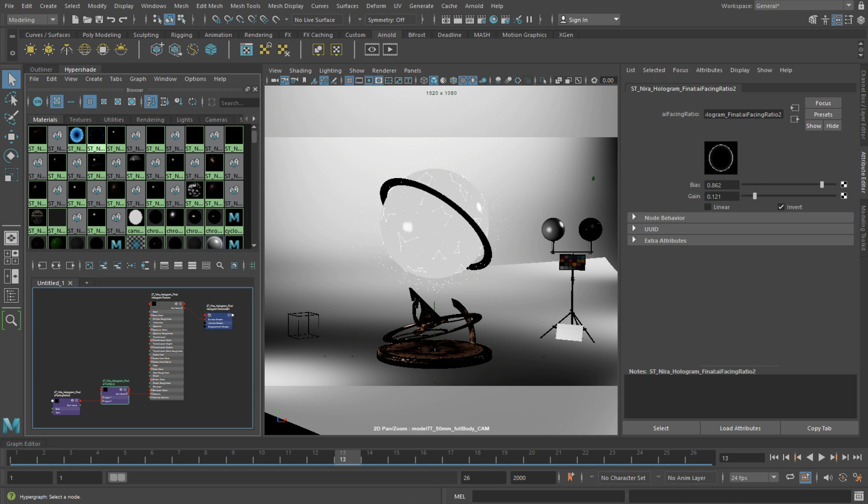This screenshot has width=868, height=504.
Task: Toggle the ON button in the Hypershade browser
Action: (38, 102)
